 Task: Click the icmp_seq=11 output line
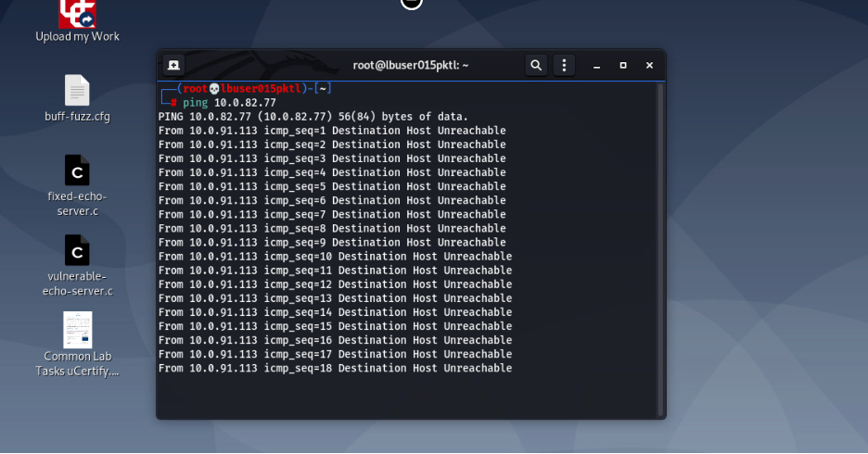[x=336, y=271]
